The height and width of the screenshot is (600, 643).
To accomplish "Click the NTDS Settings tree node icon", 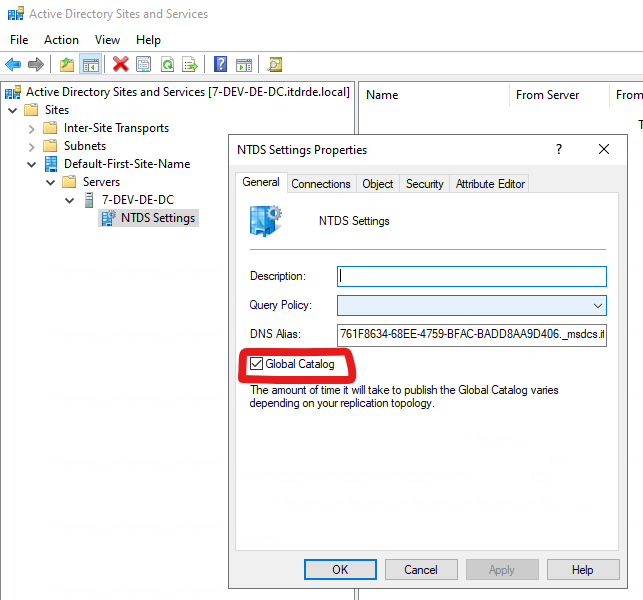I will coord(108,218).
